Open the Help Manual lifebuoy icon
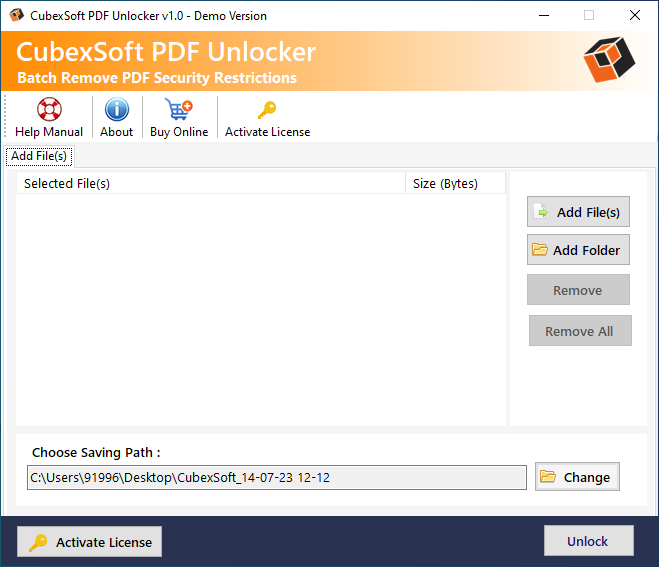This screenshot has width=659, height=567. click(49, 110)
